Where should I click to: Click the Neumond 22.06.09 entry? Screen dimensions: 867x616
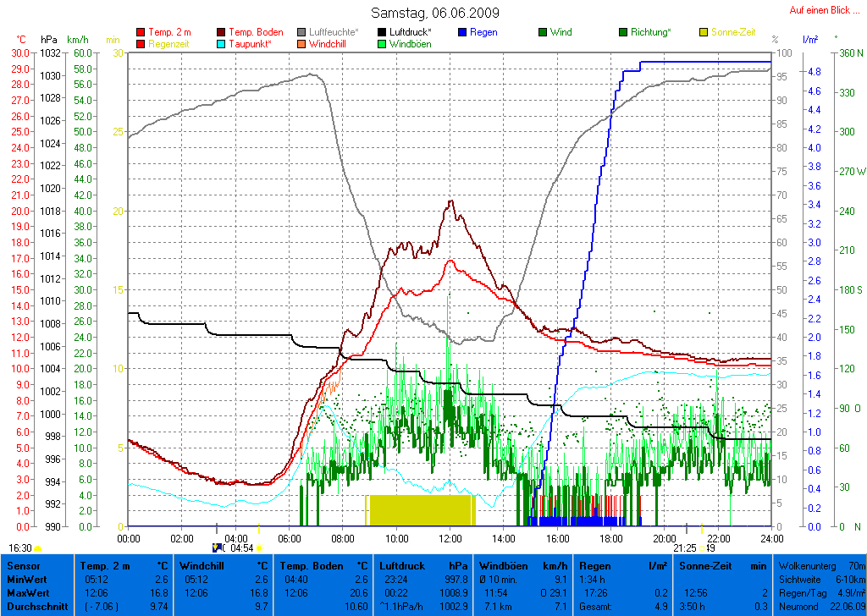click(x=820, y=607)
